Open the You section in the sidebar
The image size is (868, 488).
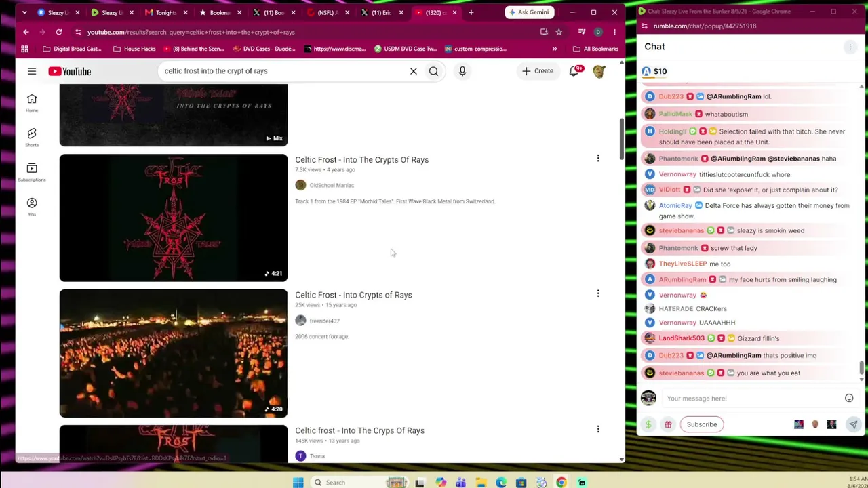coord(32,207)
